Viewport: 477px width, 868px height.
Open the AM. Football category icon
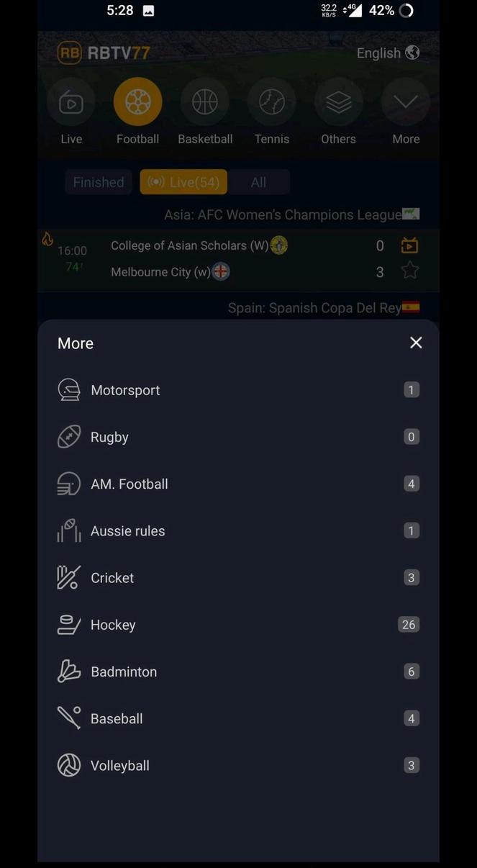[68, 484]
